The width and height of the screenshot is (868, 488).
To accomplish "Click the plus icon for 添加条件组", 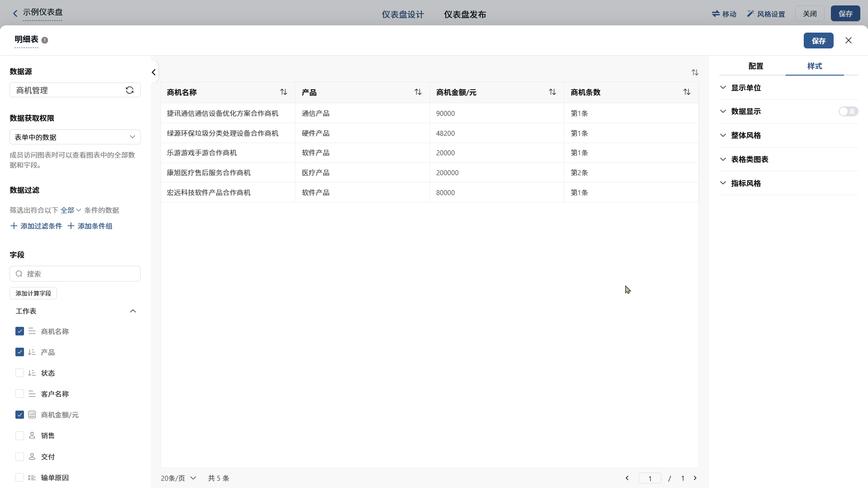I will click(x=71, y=226).
